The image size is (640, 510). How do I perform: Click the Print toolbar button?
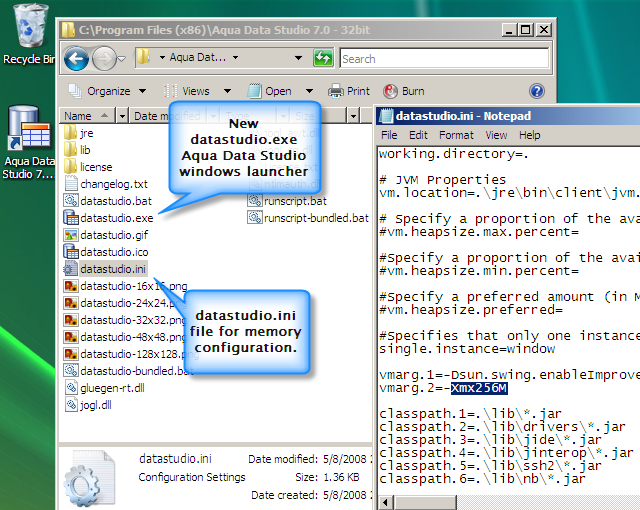(349, 91)
